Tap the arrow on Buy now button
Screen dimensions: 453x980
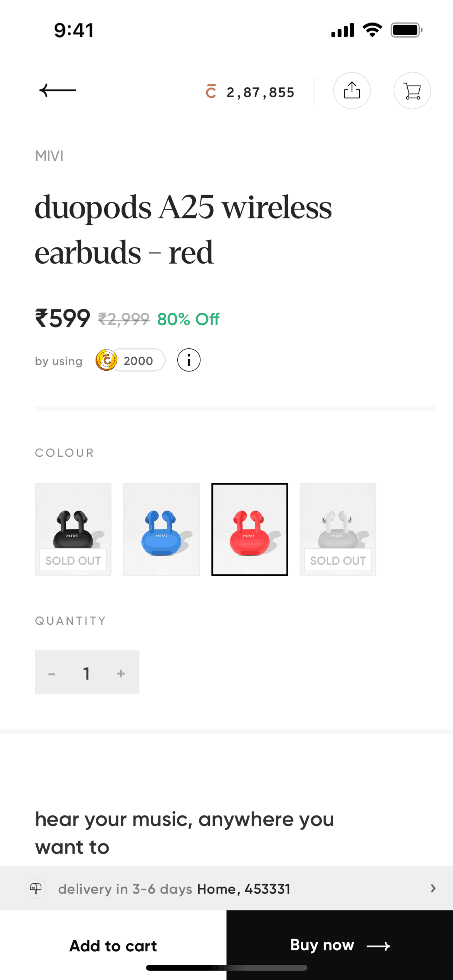click(x=378, y=946)
